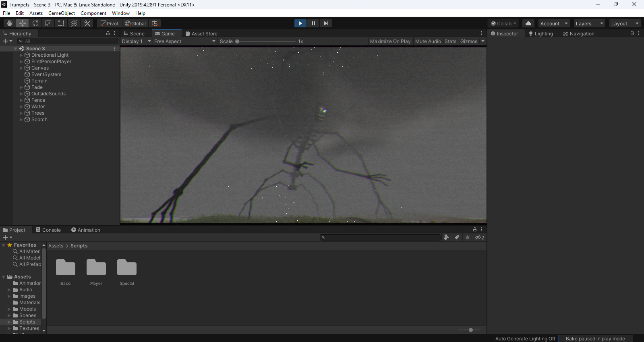644x342 pixels.
Task: Toggle Mute Audio
Action: [428, 41]
